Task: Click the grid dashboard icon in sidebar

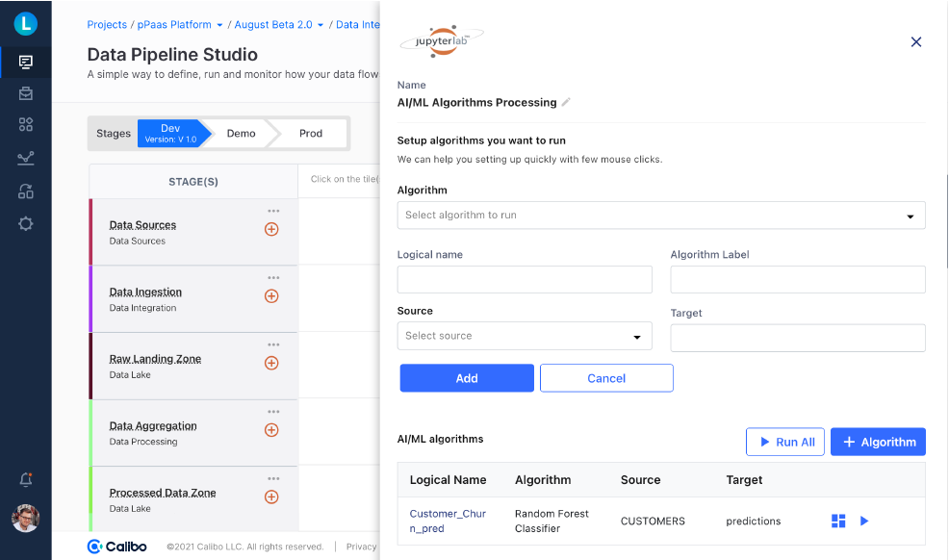Action: tap(26, 124)
